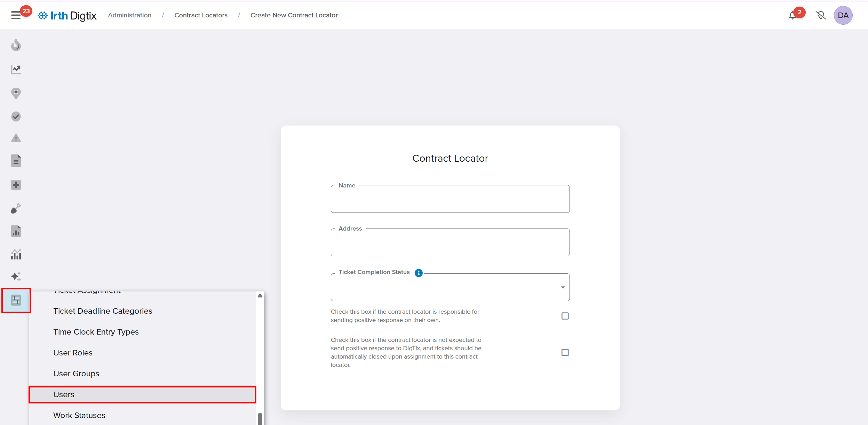This screenshot has width=868, height=425.
Task: Open the hamburger main menu
Action: (x=16, y=15)
